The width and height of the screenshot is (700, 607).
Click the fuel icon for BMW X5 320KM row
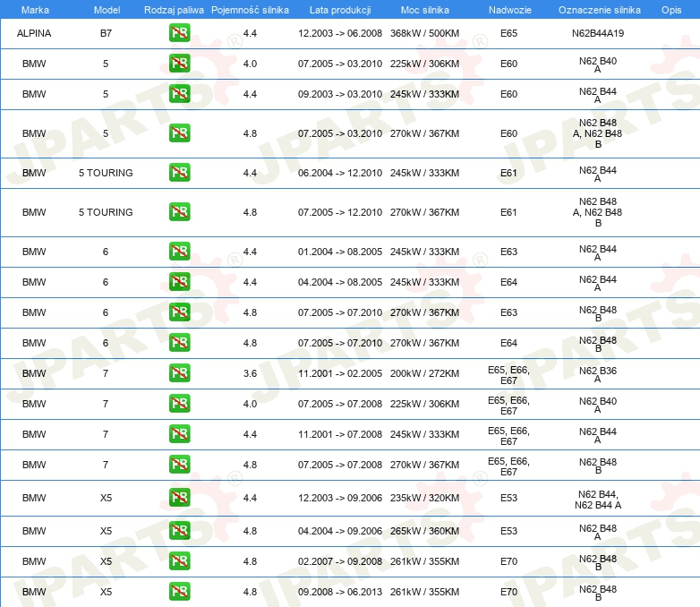179,498
